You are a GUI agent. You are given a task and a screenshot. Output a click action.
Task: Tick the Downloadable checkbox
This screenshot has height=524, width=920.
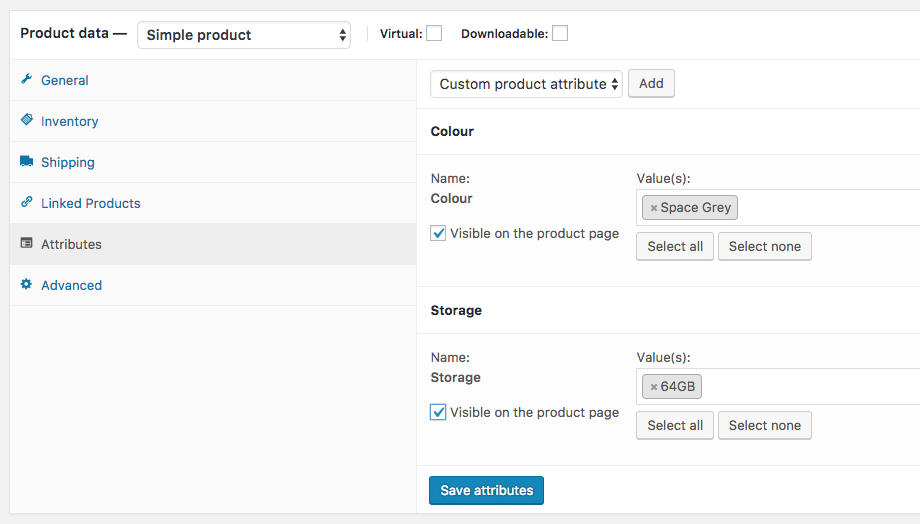[x=560, y=34]
